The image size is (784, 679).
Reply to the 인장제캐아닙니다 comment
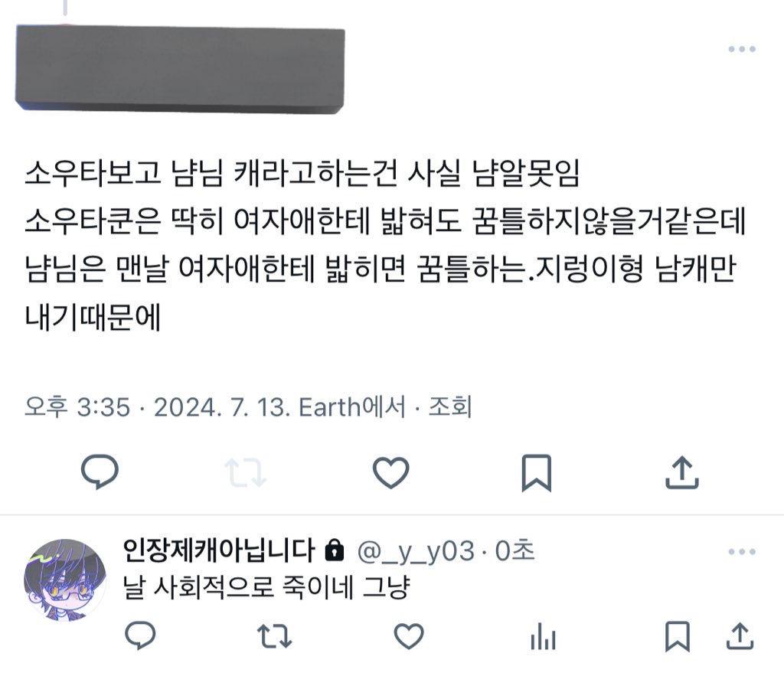pos(140,635)
